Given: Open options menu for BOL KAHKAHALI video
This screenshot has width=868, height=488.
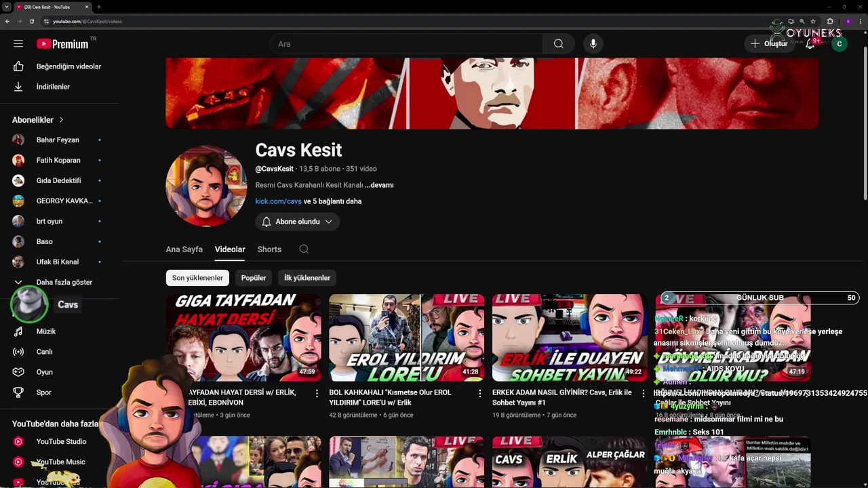Looking at the screenshot, I should 480,393.
